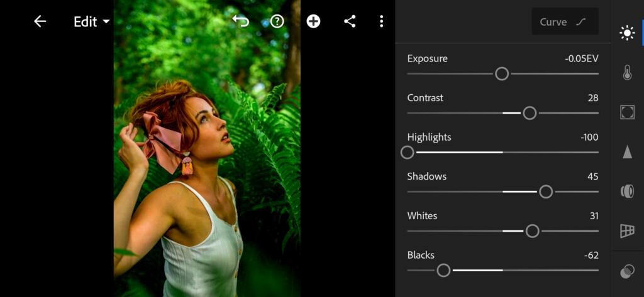
Task: Open the Geometry grid panel
Action: [627, 231]
